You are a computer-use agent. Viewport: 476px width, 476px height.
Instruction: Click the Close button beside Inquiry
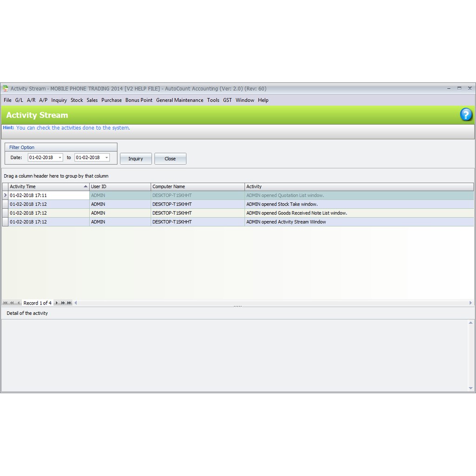coord(170,159)
